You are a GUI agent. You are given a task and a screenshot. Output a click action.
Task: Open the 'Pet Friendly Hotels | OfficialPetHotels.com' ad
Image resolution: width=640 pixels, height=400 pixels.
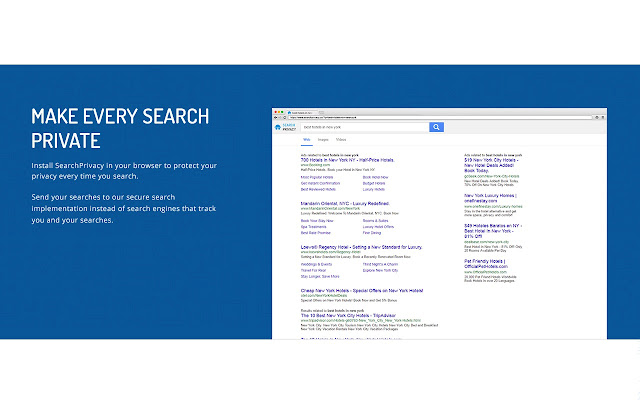click(x=486, y=264)
